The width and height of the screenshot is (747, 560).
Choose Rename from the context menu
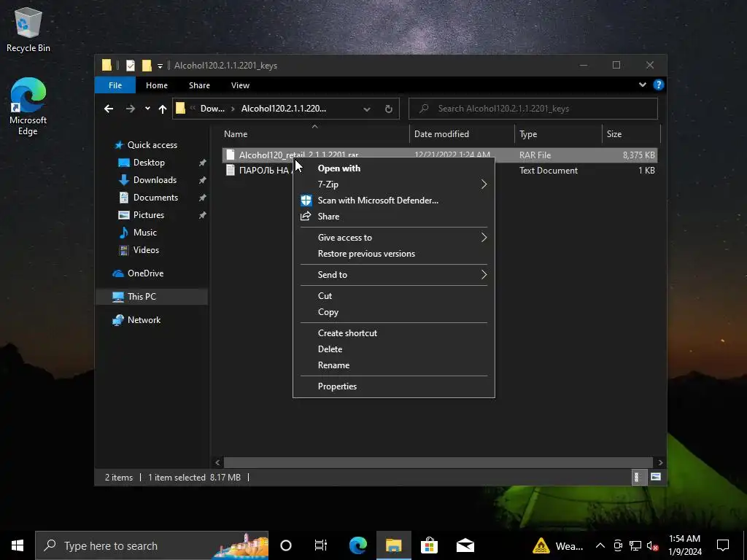[393, 365]
